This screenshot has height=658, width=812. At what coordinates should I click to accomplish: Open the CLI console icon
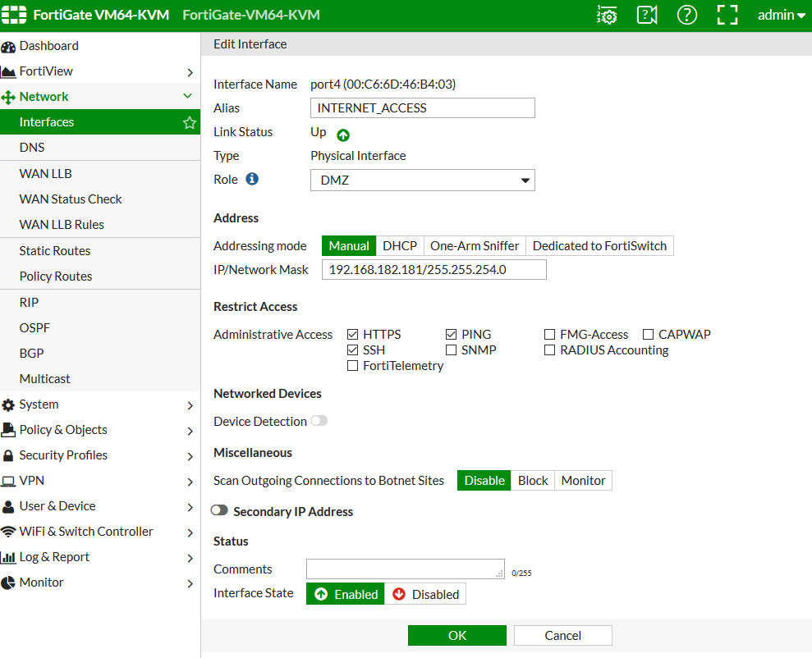click(x=647, y=16)
